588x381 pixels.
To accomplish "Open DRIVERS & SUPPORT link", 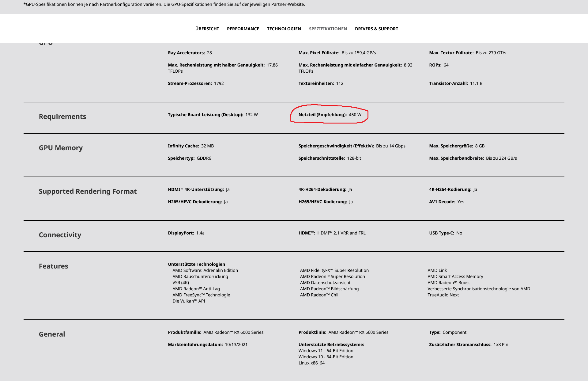I will tap(376, 29).
